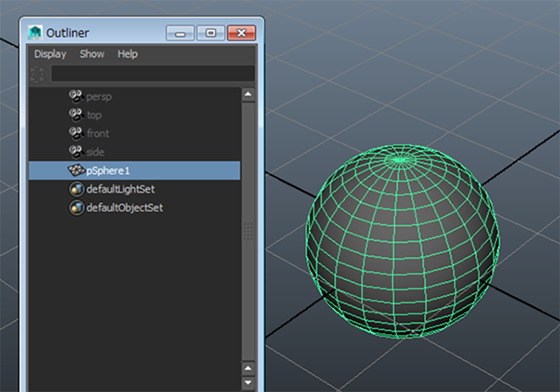560x392 pixels.
Task: Click the lower scroll up arrow button
Action: pos(248,368)
